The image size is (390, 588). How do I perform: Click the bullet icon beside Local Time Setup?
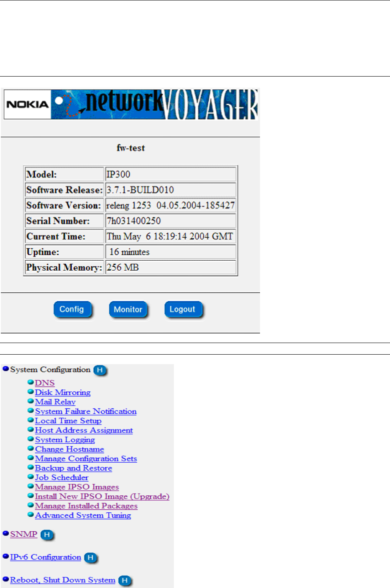[31, 420]
